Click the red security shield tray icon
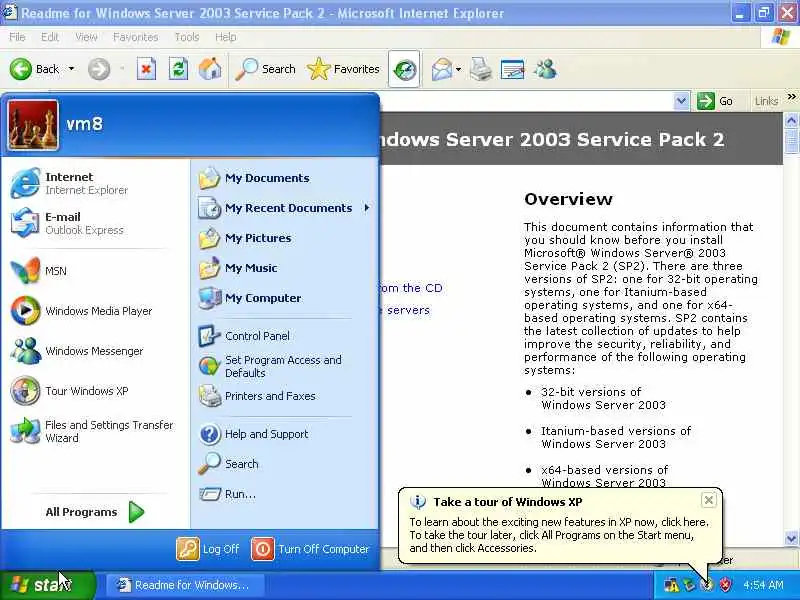 724,585
